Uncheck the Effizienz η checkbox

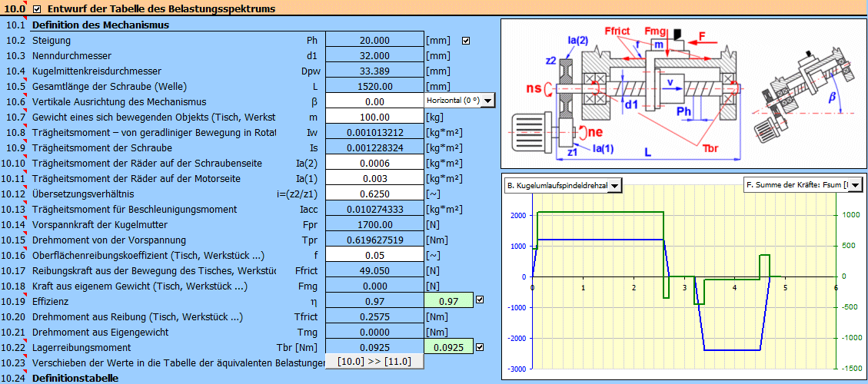pos(480,300)
